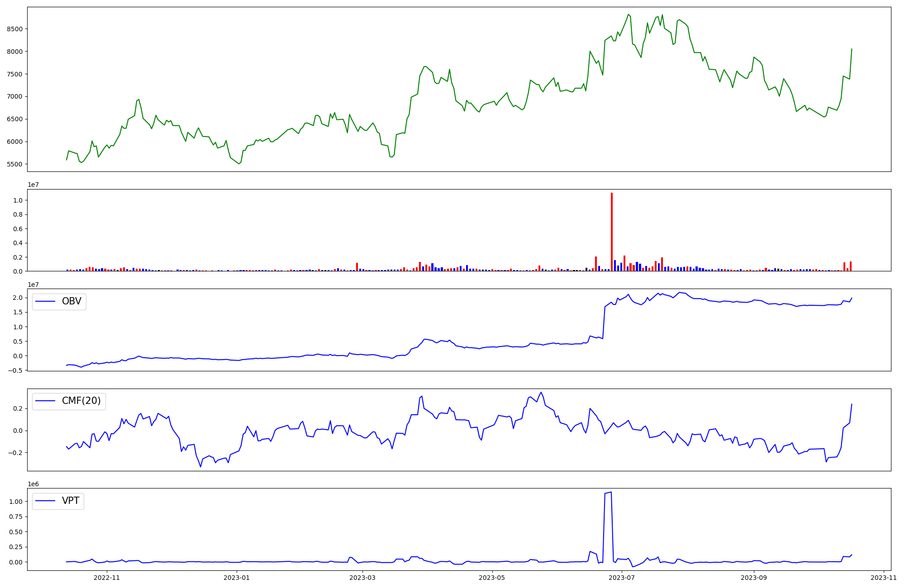Click the 2023-03 x-axis date label
905x588 pixels.
pos(363,578)
